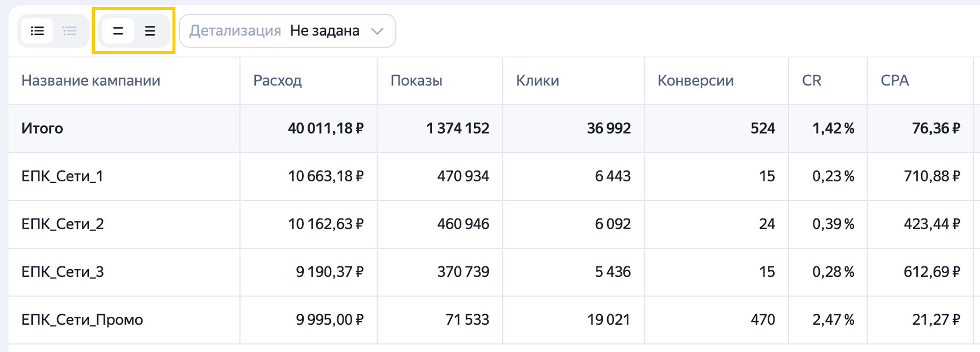Sort by Название кампании column header
This screenshot has width=980, height=352.
[91, 80]
